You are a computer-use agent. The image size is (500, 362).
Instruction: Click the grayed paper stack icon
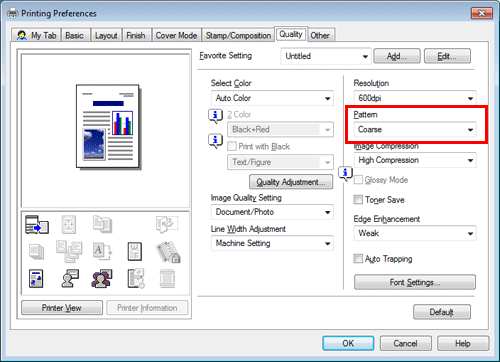coord(36,252)
